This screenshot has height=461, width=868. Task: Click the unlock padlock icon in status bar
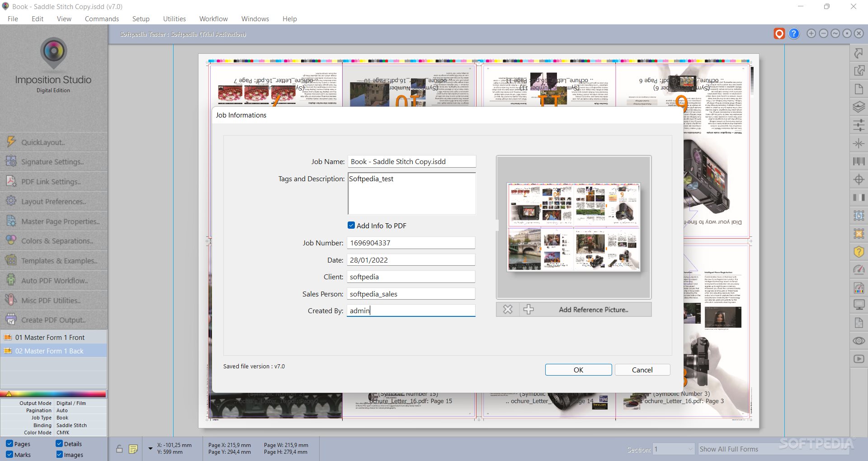(119, 449)
